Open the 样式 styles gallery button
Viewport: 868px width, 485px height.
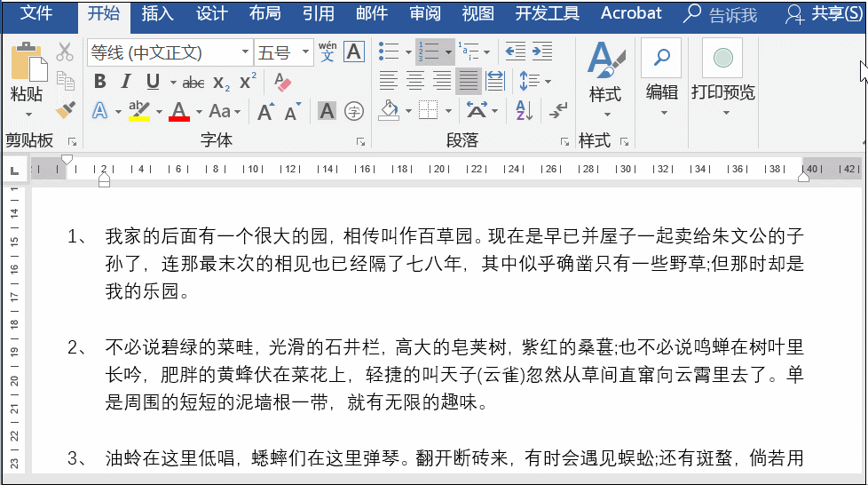click(x=605, y=79)
